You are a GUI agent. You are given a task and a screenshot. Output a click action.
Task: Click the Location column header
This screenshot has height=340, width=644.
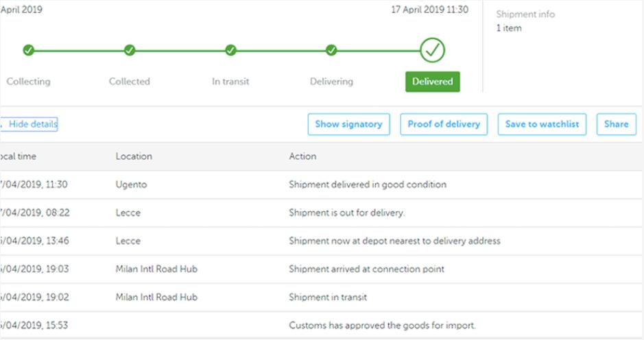coord(134,156)
